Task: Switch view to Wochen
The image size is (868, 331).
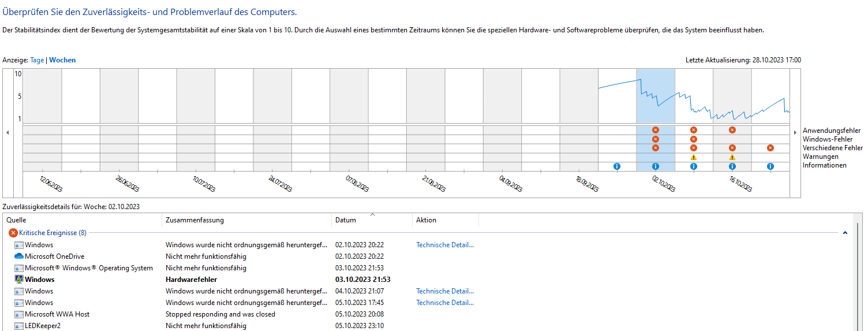Action: coord(62,60)
